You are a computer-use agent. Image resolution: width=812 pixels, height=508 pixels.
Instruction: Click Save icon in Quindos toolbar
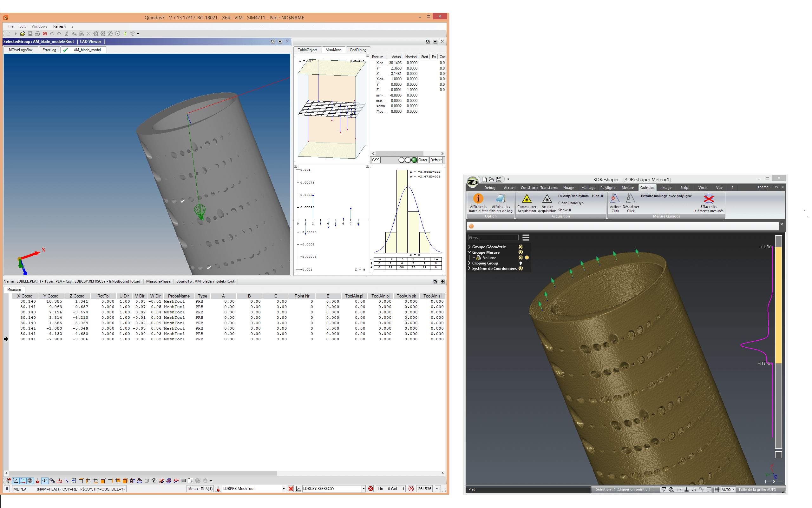click(x=30, y=34)
